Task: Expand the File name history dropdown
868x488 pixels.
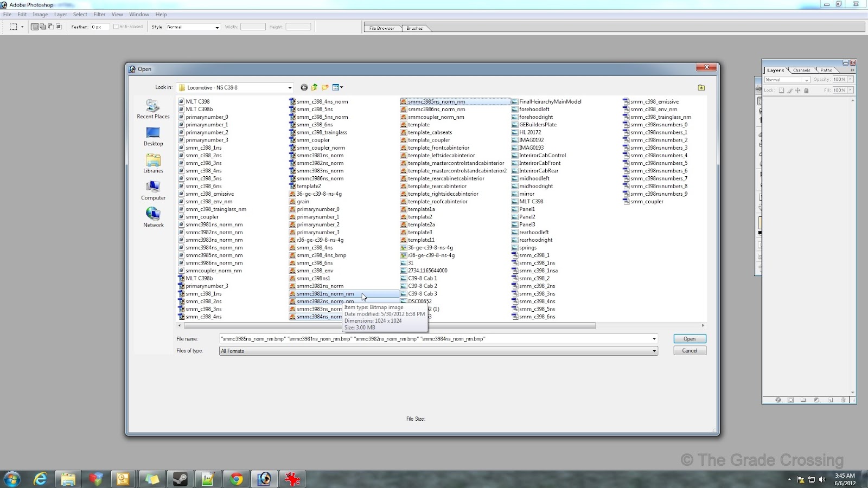Action: pos(654,339)
